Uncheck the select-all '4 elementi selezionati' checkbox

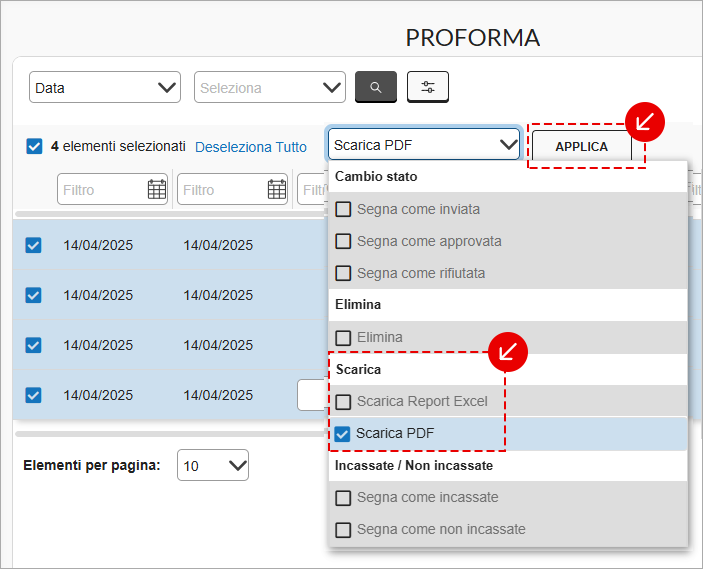click(x=34, y=146)
